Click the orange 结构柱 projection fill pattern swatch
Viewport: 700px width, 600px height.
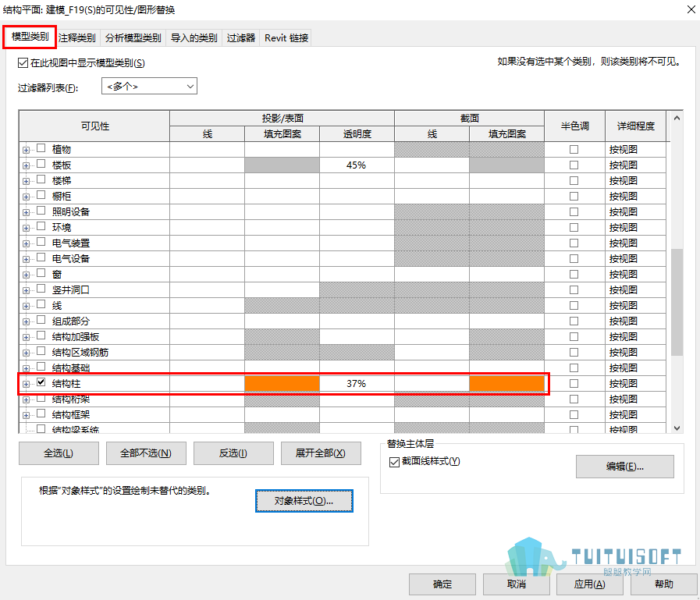coord(282,383)
